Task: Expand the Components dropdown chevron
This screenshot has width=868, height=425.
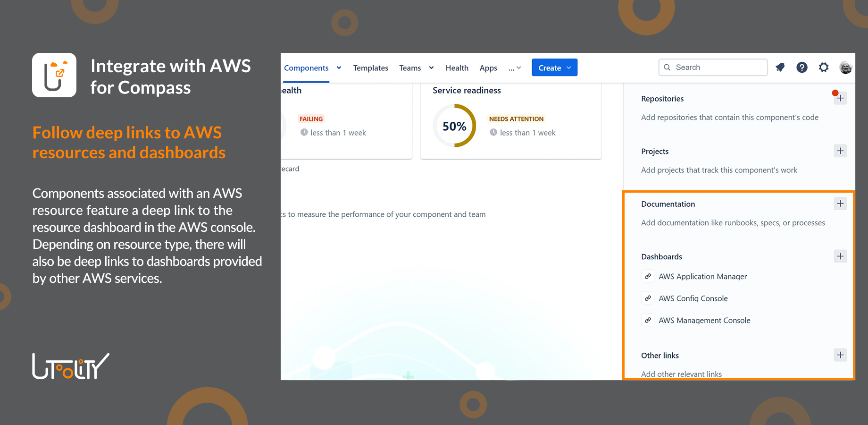Action: [x=339, y=68]
